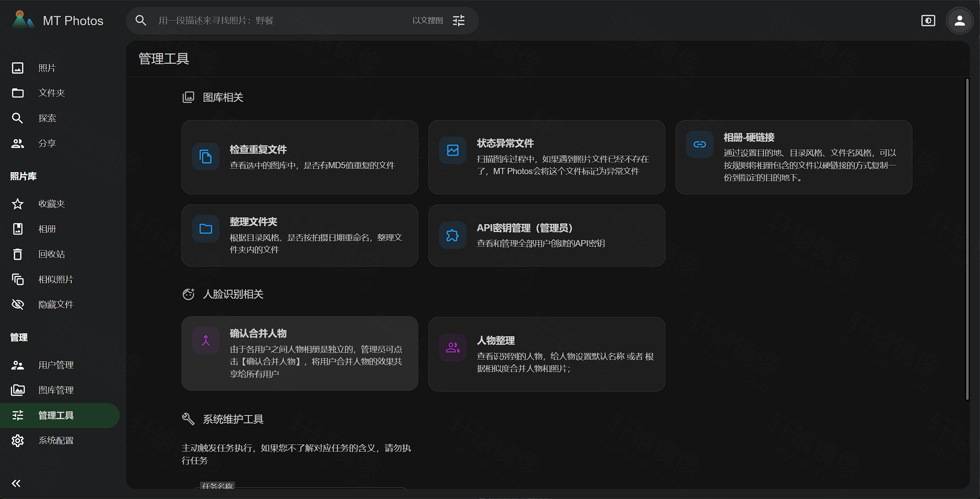Viewport: 980px width, 499px height.
Task: Open 相册-硬链接 tool title
Action: tap(749, 138)
